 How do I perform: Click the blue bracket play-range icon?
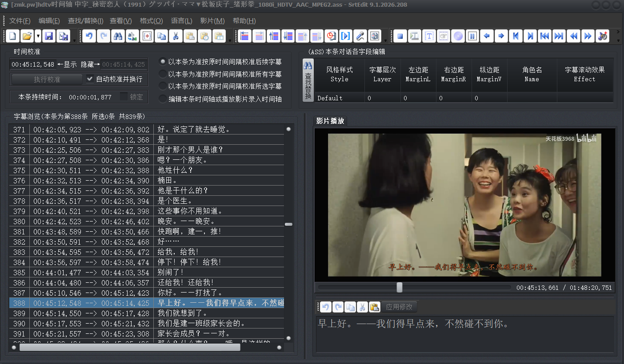click(x=346, y=36)
